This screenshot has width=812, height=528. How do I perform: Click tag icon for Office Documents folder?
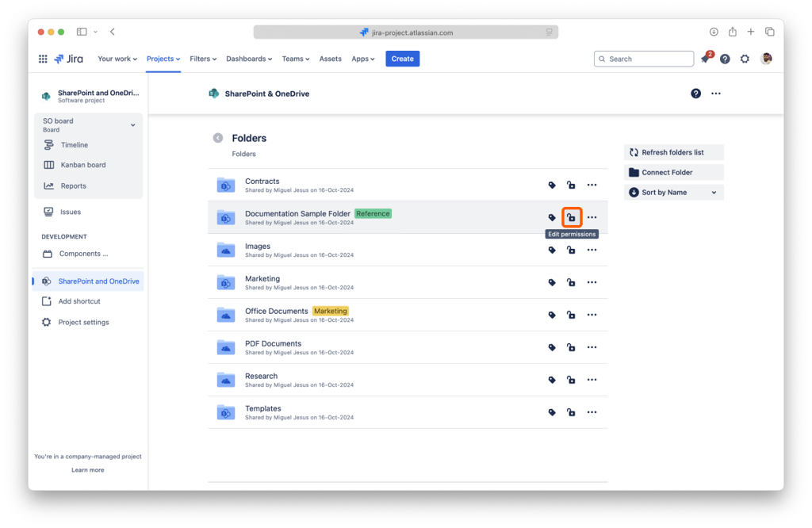(552, 315)
